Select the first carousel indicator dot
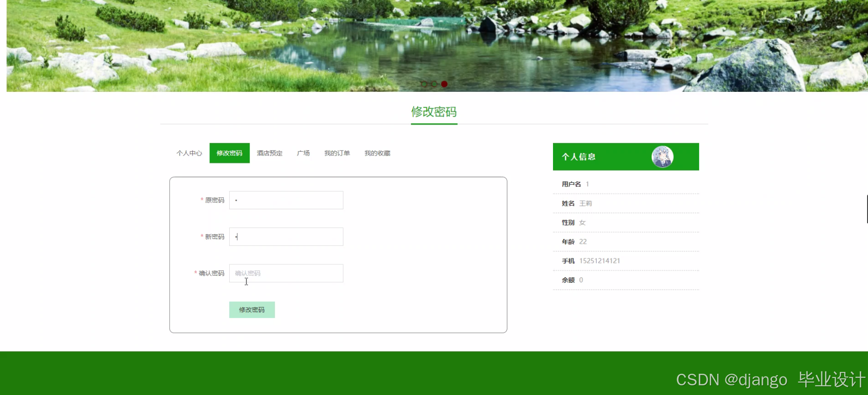This screenshot has height=395, width=868. point(424,84)
